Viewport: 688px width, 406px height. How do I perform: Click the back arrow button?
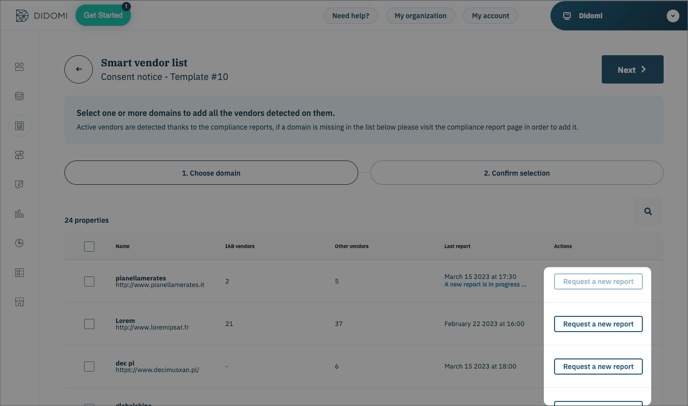pyautogui.click(x=79, y=69)
